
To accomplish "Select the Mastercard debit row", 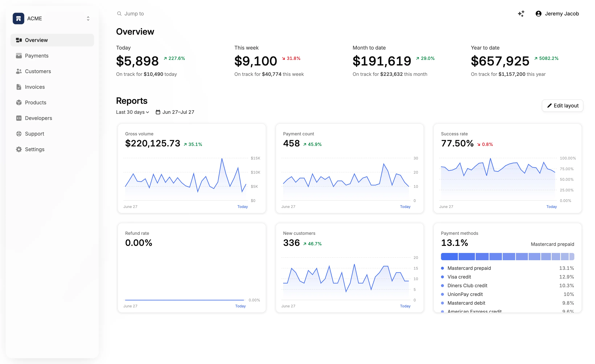I will tap(507, 303).
